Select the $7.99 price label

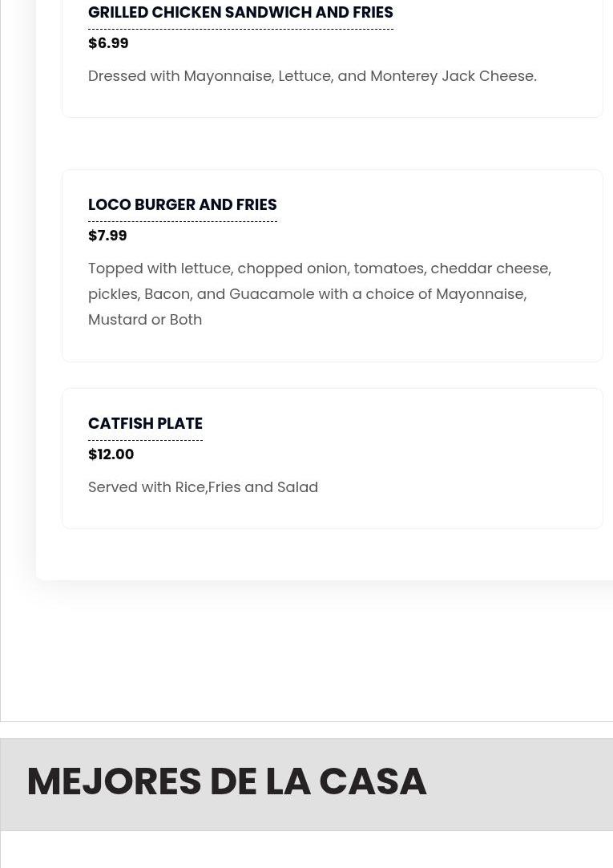click(x=107, y=236)
